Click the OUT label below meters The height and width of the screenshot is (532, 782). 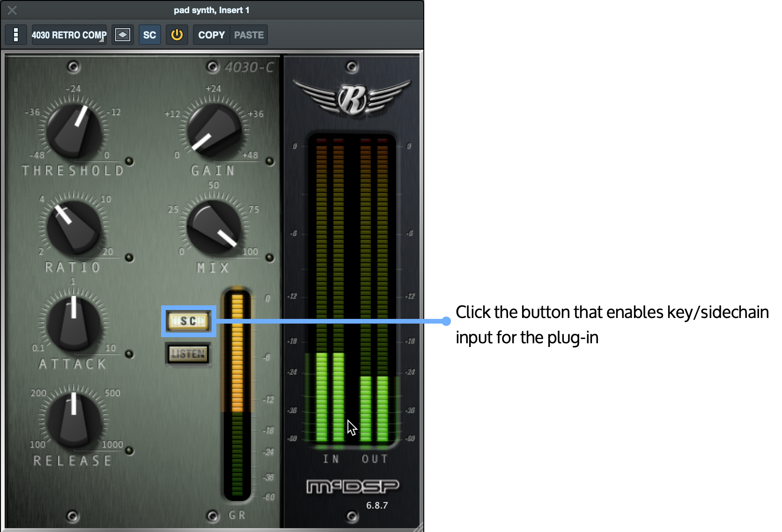pyautogui.click(x=375, y=459)
